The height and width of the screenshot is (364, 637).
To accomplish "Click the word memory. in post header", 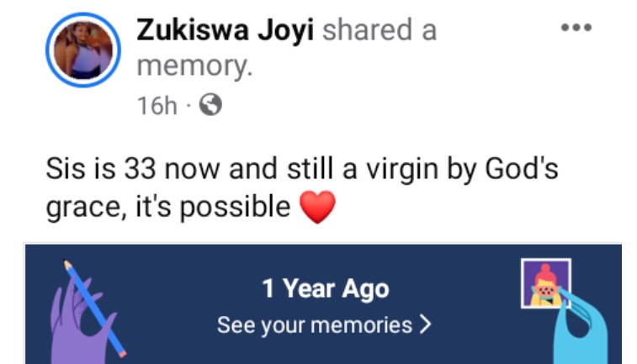I will point(194,66).
